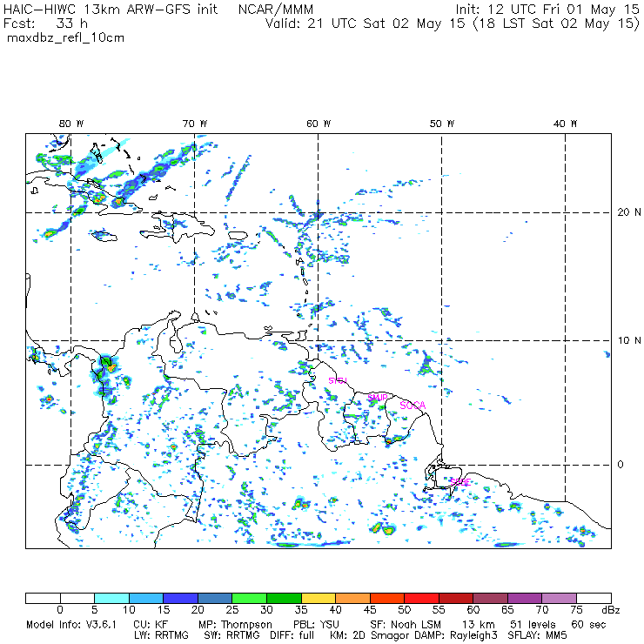Click the dBz unit label on colorbar

611,610
